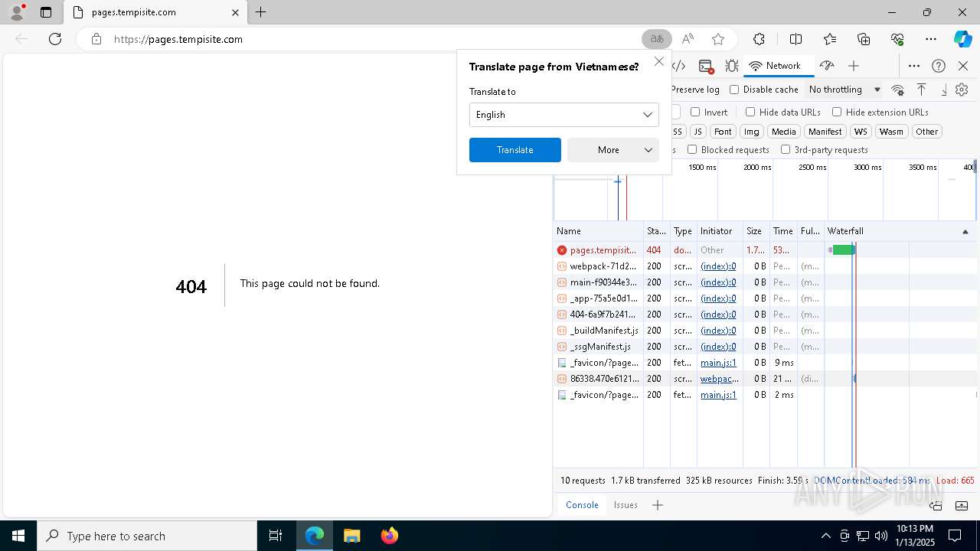The height and width of the screenshot is (551, 980).
Task: Open Task View on taskbar
Action: pyautogui.click(x=276, y=536)
